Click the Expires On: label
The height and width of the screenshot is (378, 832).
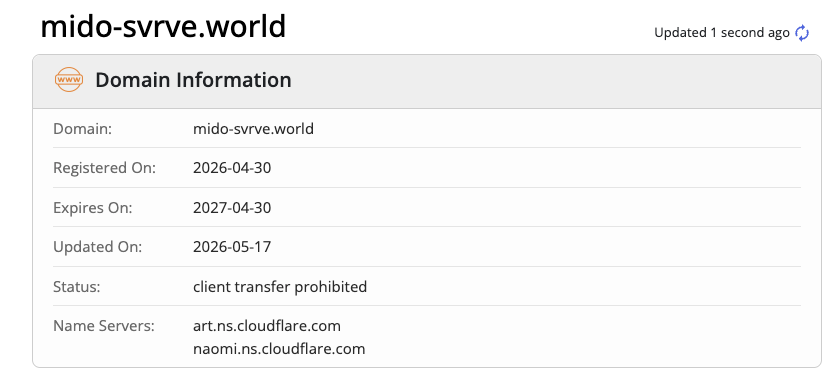(93, 208)
